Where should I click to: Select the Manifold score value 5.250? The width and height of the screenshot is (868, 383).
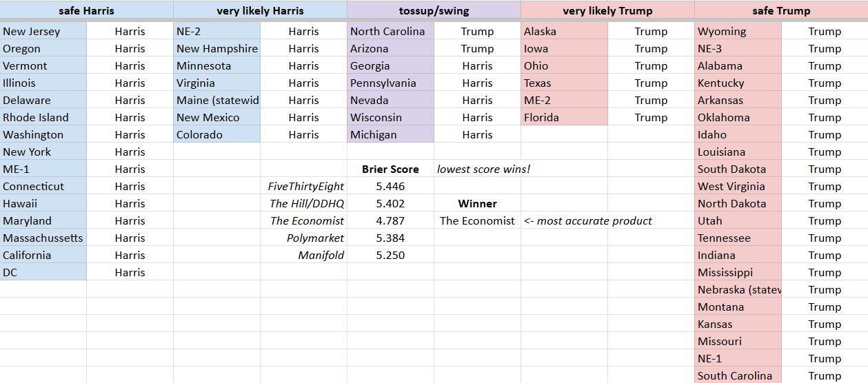(391, 255)
